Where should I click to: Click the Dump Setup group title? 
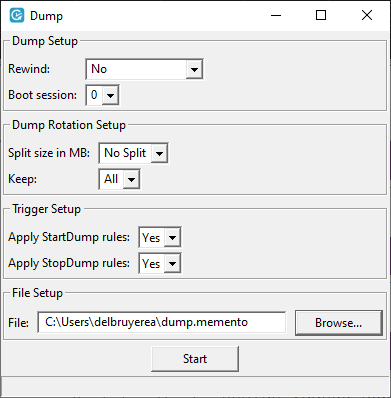[45, 41]
